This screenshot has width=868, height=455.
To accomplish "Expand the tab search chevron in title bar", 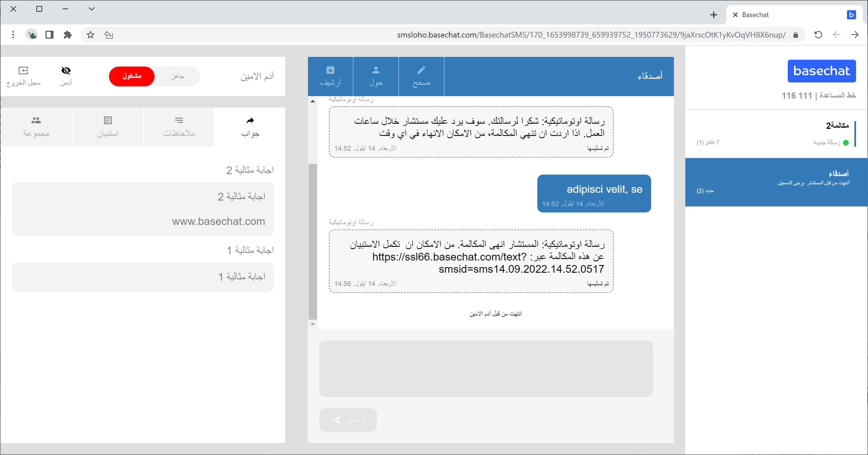I will (91, 9).
